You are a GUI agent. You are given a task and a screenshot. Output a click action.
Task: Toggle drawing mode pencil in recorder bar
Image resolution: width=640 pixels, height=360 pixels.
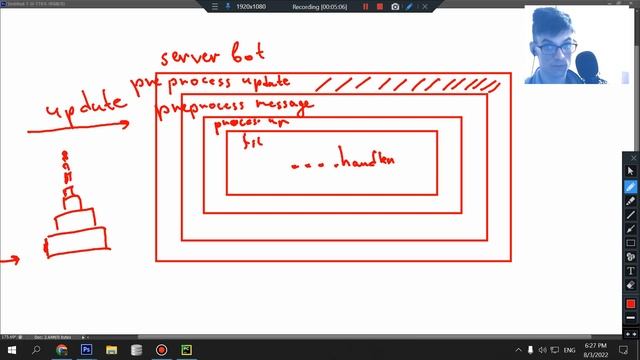409,7
